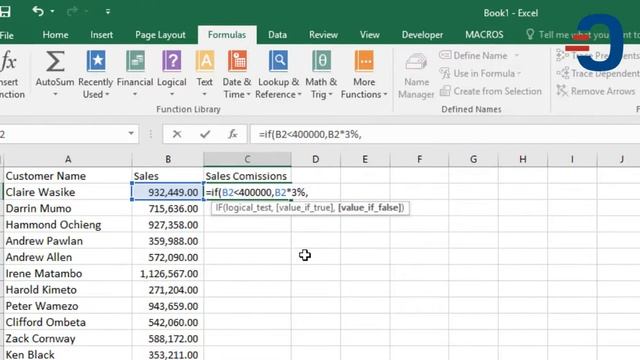This screenshot has width=640, height=360.
Task: Click the Claire Wasike cell
Action: click(68, 192)
